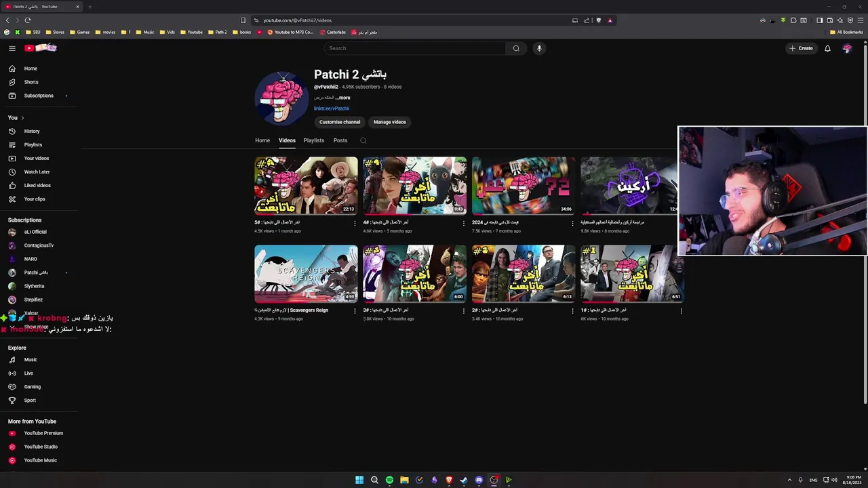Open Windows Start menu
The width and height of the screenshot is (868, 488).
point(359,480)
